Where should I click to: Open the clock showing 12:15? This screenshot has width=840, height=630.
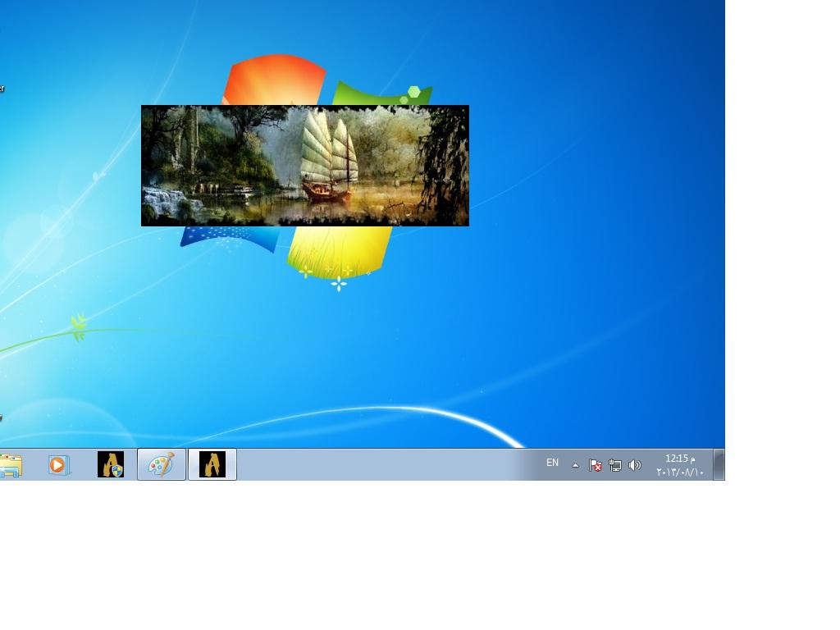point(680,459)
